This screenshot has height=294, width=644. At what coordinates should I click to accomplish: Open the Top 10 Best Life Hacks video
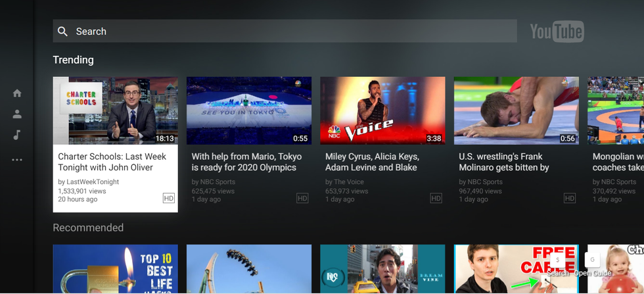point(115,268)
